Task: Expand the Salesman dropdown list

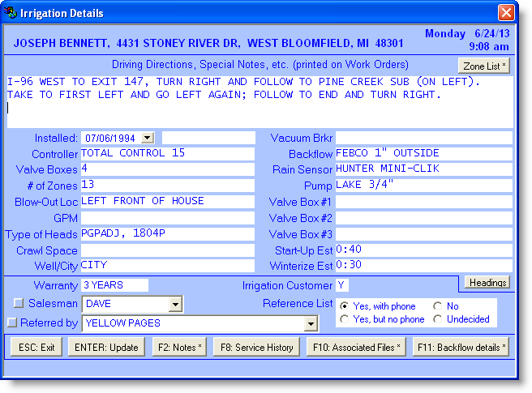Action: (175, 304)
